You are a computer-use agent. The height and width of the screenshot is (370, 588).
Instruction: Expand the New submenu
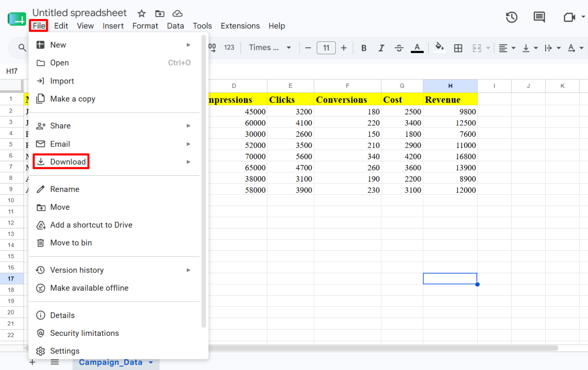[114, 45]
